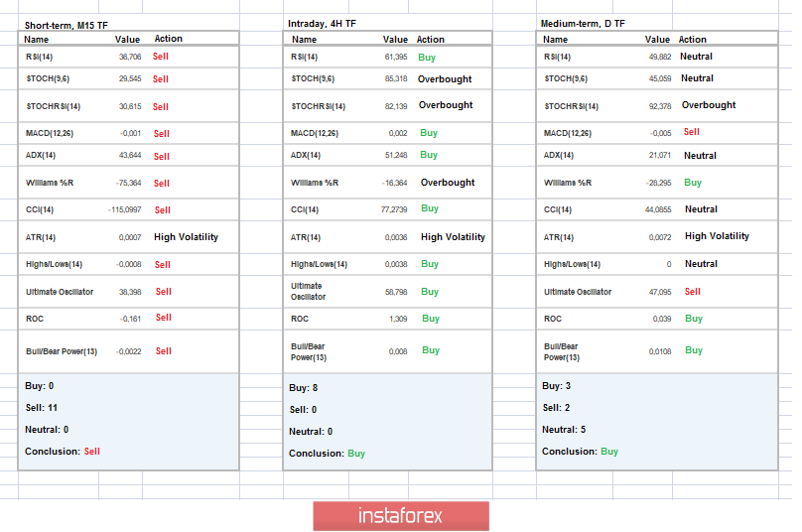This screenshot has height=532, width=802.
Task: Click STOCHRSI(14) value 82,139
Action: (x=396, y=106)
